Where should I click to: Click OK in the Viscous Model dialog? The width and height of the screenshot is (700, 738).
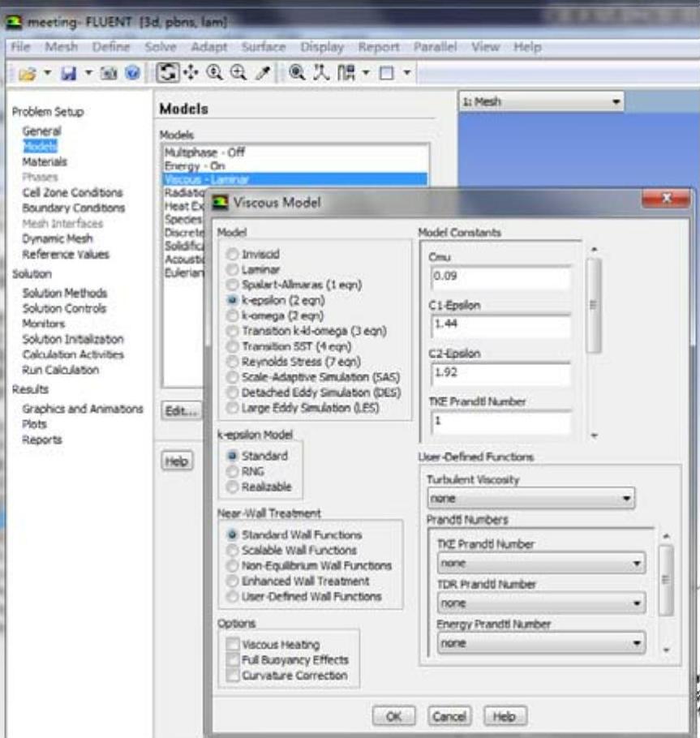point(393,716)
